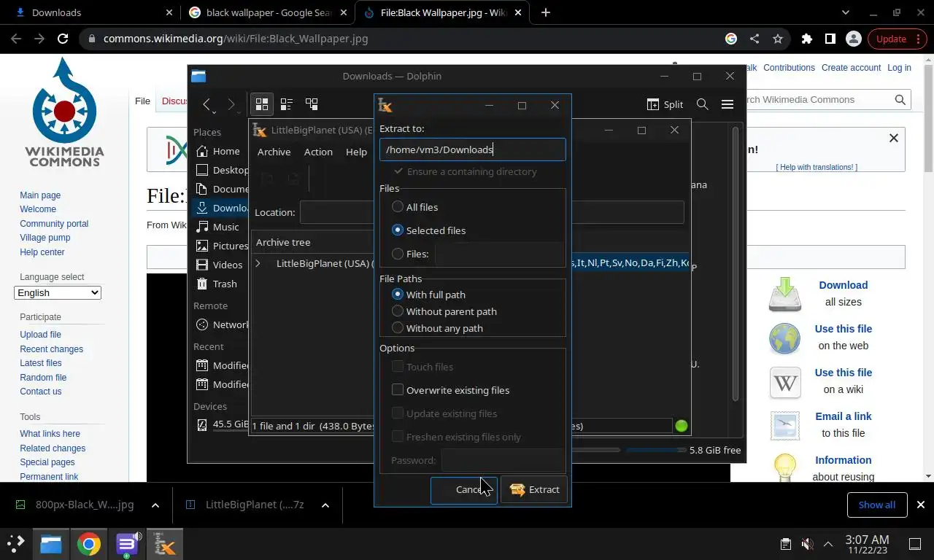Choose Without any path option

click(398, 328)
